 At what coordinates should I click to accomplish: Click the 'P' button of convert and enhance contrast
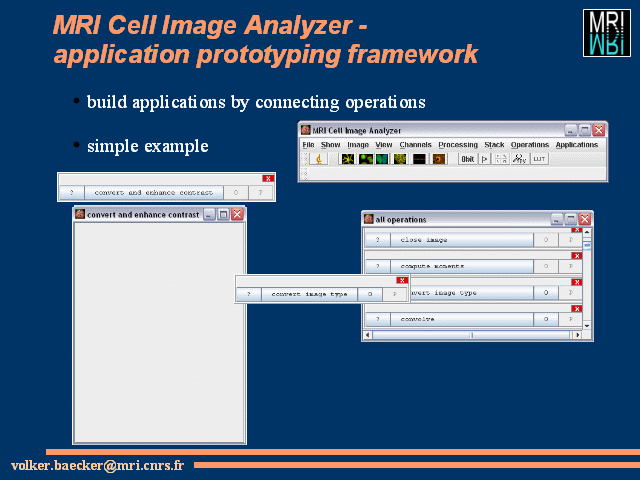pos(260,192)
